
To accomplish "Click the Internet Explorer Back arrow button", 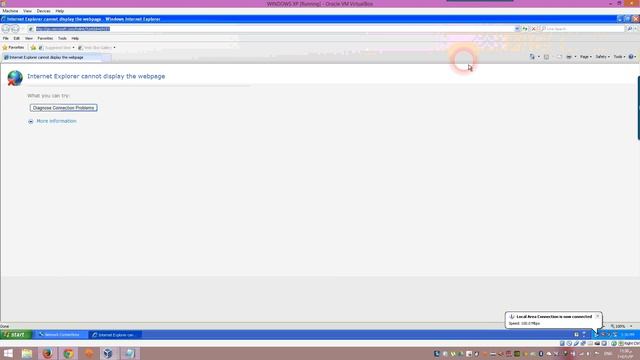I will pyautogui.click(x=6, y=29).
